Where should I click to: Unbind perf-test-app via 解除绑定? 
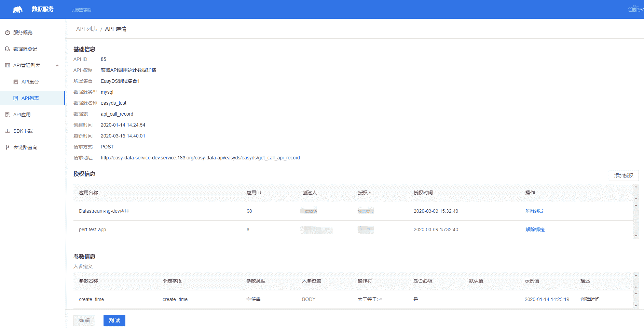(535, 229)
